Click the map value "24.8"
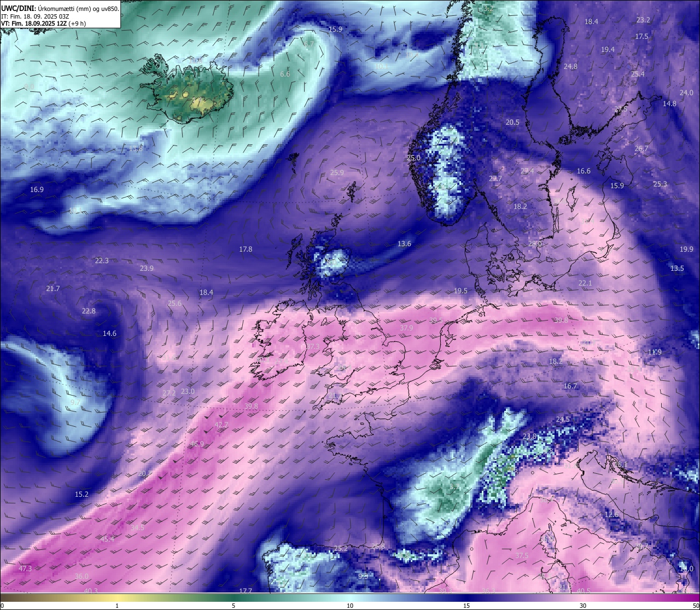 570,67
